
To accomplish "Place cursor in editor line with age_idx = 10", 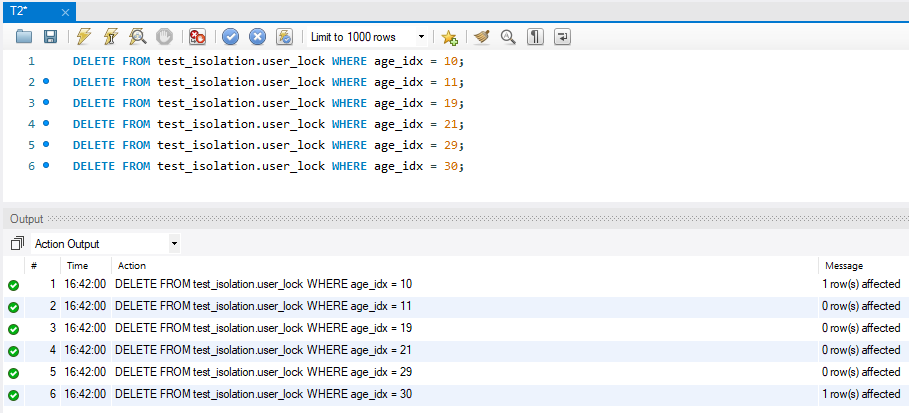I will 269,61.
